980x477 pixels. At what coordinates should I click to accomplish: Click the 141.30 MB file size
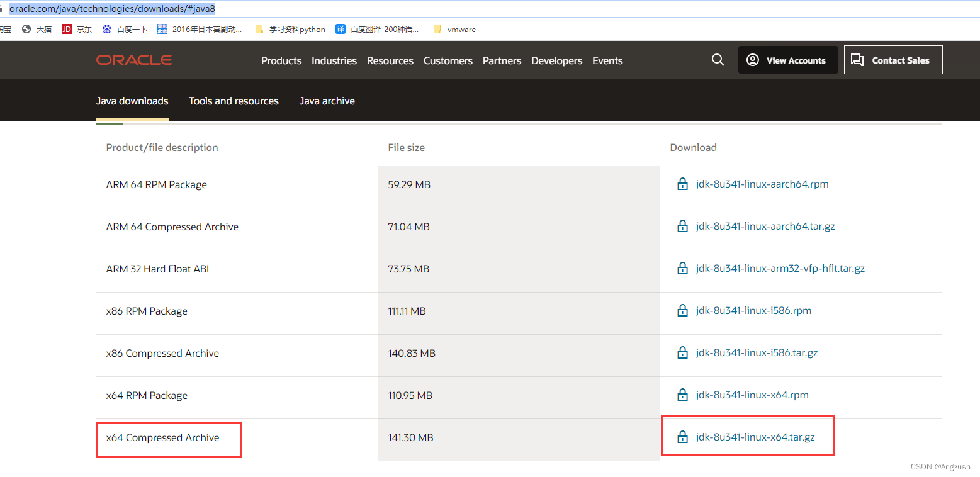click(x=410, y=437)
